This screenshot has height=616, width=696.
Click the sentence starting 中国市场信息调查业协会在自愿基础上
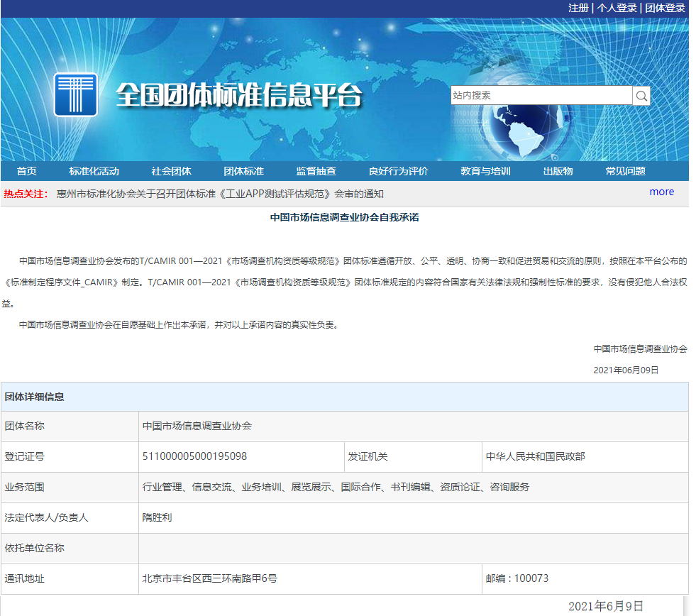[180, 325]
